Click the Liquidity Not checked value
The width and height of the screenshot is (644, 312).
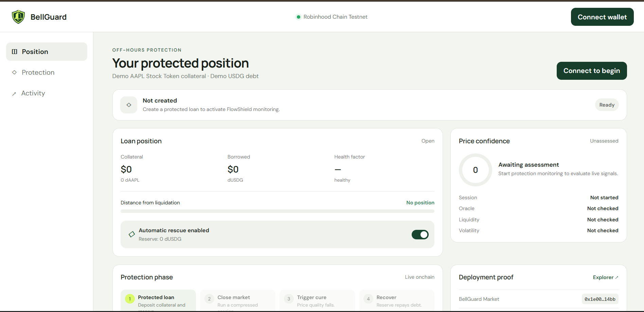603,220
